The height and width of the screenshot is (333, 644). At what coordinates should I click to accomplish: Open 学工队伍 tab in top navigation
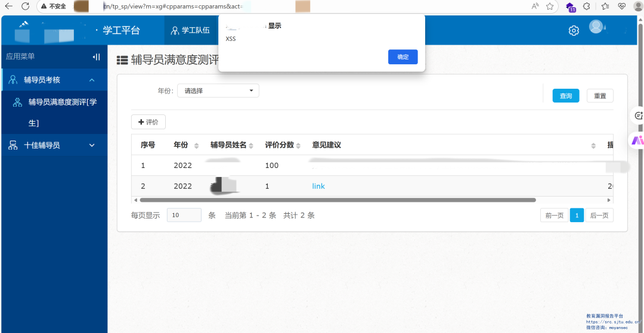[x=190, y=30]
